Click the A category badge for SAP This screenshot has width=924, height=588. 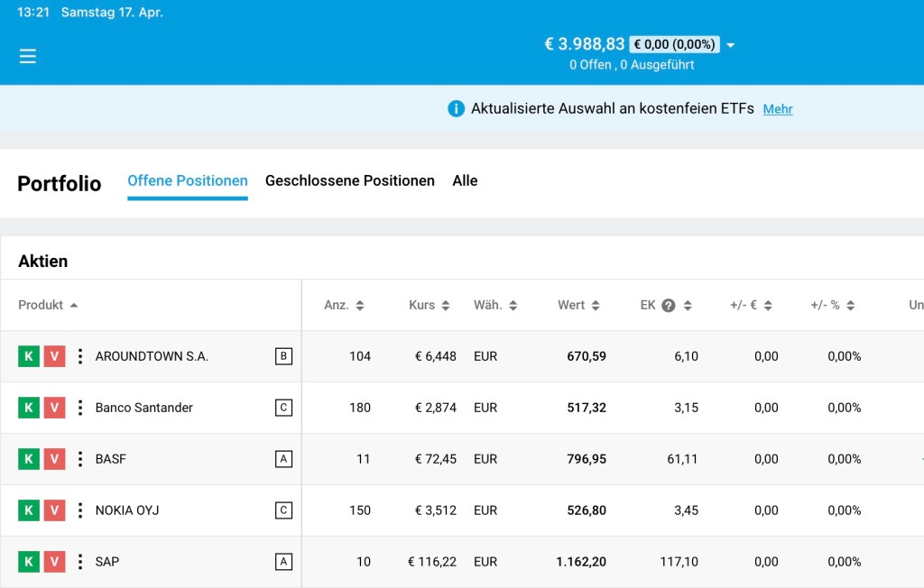click(283, 562)
